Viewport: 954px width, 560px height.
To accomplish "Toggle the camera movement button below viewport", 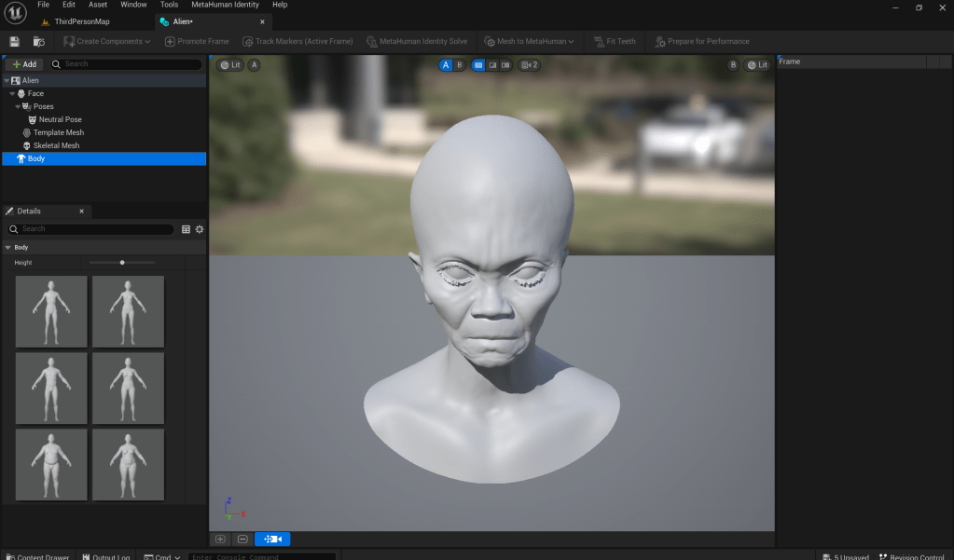I will point(272,539).
